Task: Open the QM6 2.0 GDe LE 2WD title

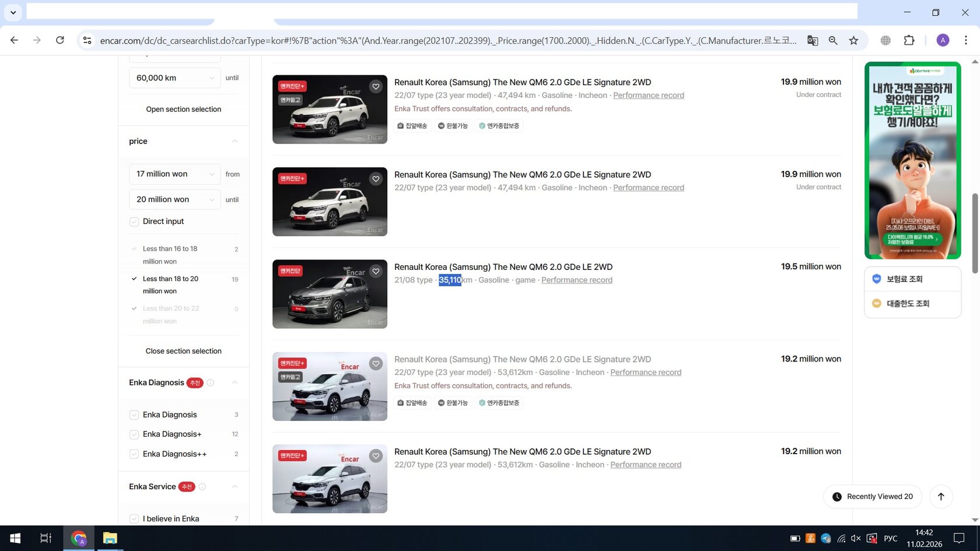Action: tap(503, 267)
